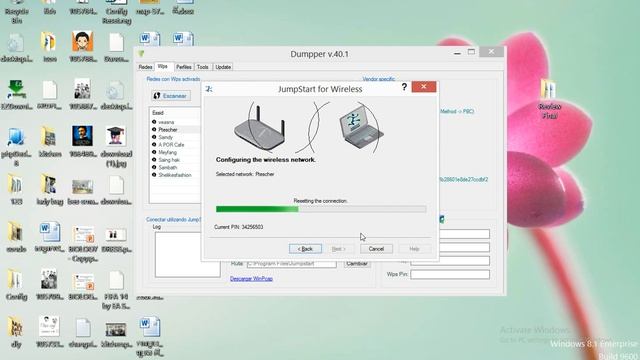Click the greyed Help button in JumpStart
The width and height of the screenshot is (640, 360).
(414, 249)
